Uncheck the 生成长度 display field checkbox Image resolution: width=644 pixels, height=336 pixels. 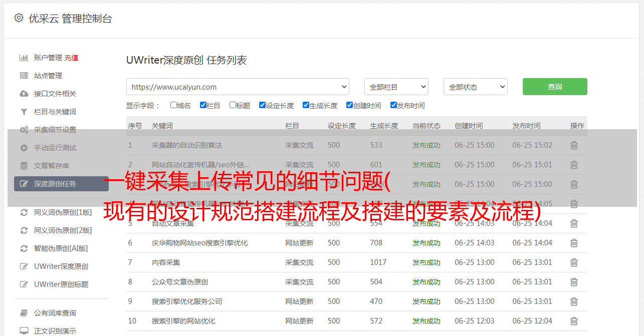[x=306, y=105]
